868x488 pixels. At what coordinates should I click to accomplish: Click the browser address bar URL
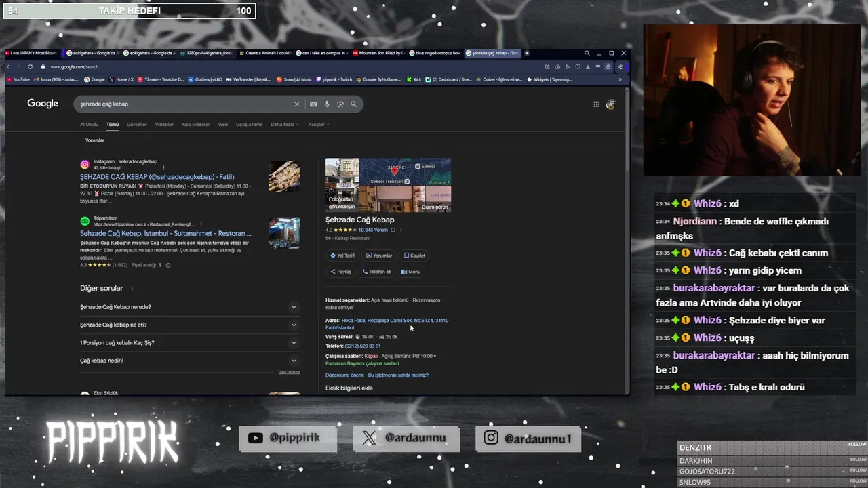pyautogui.click(x=75, y=66)
